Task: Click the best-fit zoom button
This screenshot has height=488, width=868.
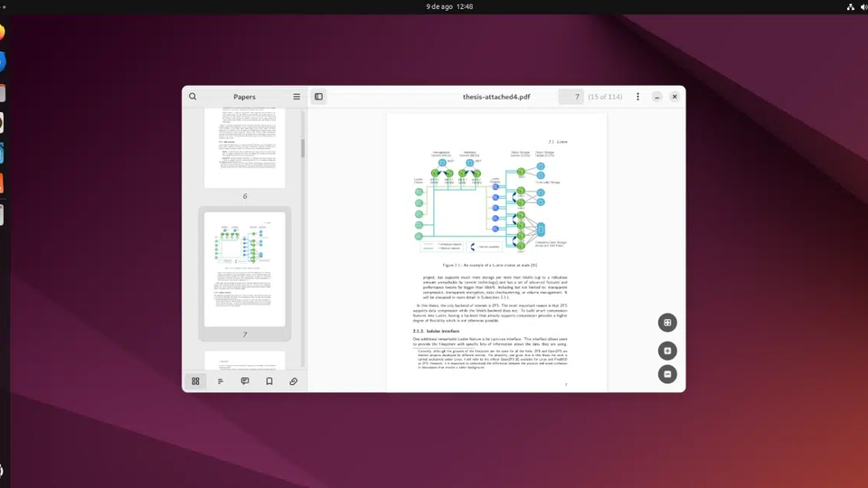Action: pyautogui.click(x=667, y=323)
